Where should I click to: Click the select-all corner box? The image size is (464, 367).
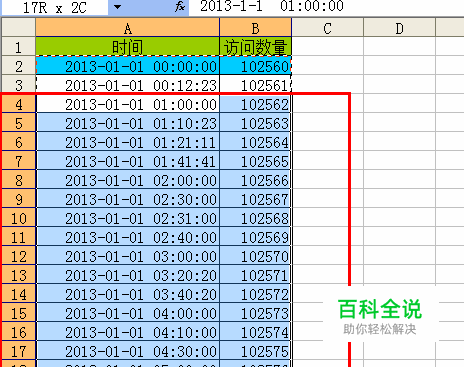(x=19, y=27)
